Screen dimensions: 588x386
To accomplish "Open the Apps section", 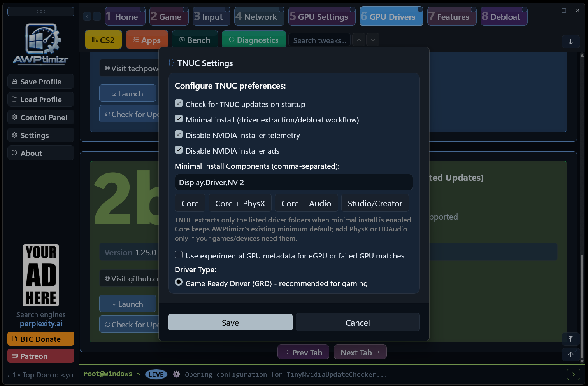I will pos(147,40).
